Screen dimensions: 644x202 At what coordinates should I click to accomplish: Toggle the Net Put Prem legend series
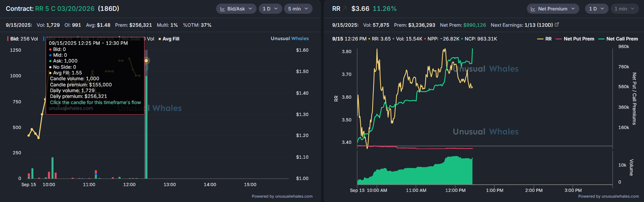(575, 39)
